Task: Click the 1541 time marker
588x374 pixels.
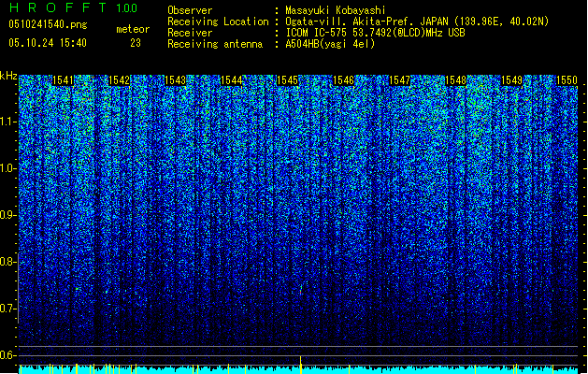Action: [x=63, y=80]
